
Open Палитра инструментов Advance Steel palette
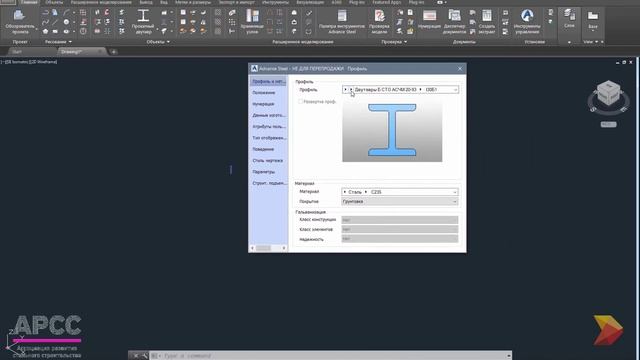click(x=342, y=22)
